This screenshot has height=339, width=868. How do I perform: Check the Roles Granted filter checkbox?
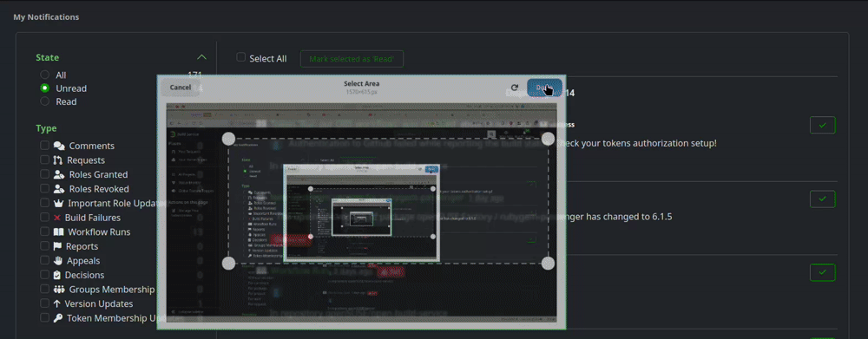pos(44,174)
